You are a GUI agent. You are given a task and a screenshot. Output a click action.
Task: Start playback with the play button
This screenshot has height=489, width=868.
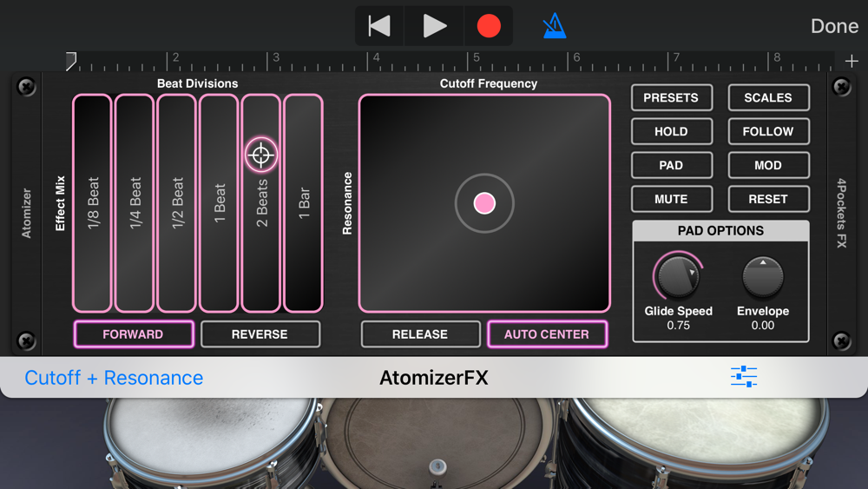tap(434, 26)
